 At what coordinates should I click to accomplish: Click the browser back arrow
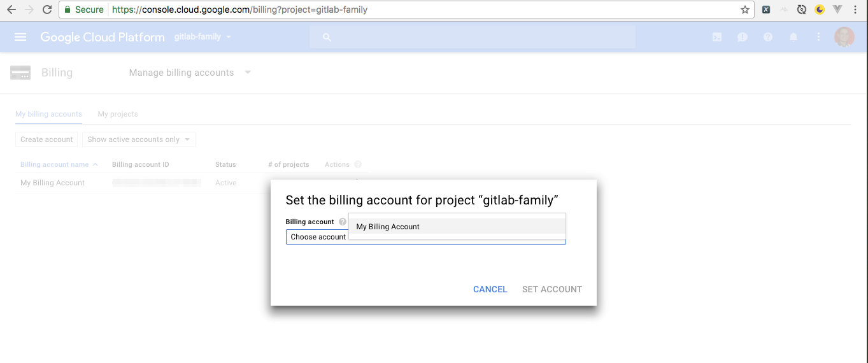coord(11,10)
